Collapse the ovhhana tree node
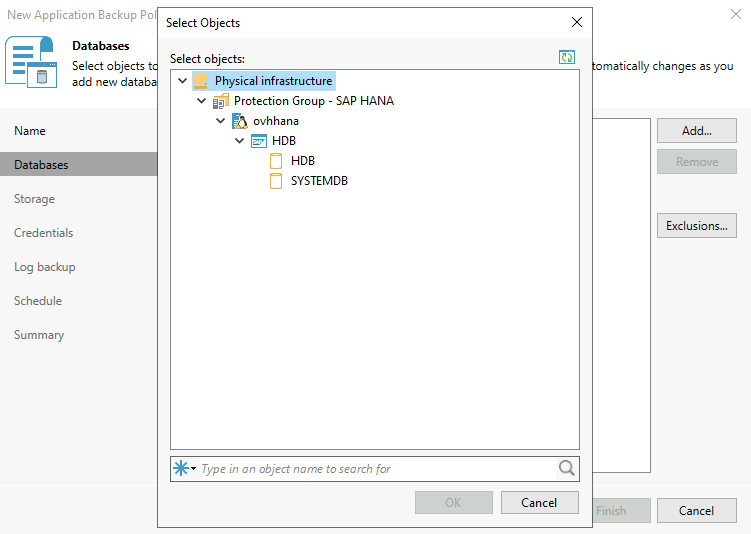The height and width of the screenshot is (534, 751). 221,121
